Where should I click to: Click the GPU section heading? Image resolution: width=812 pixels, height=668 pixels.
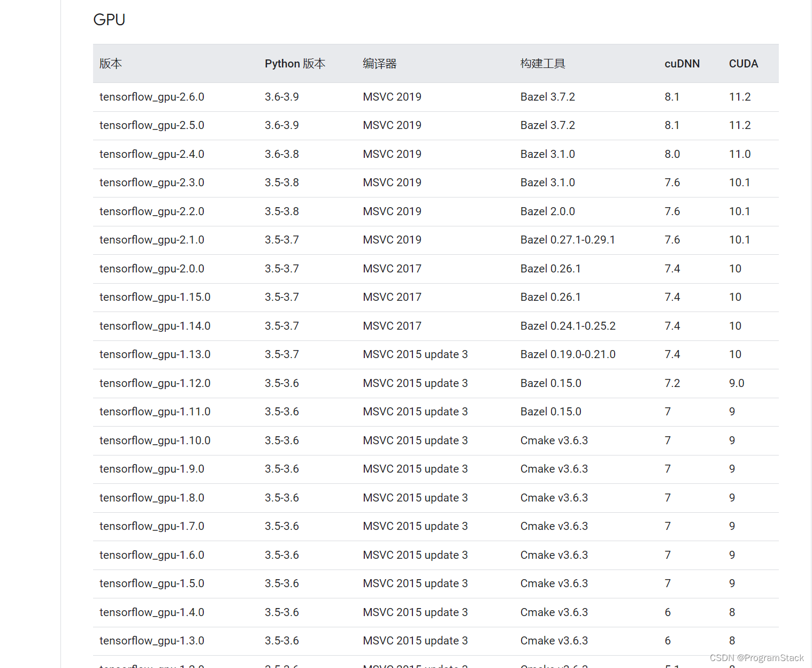coord(109,20)
